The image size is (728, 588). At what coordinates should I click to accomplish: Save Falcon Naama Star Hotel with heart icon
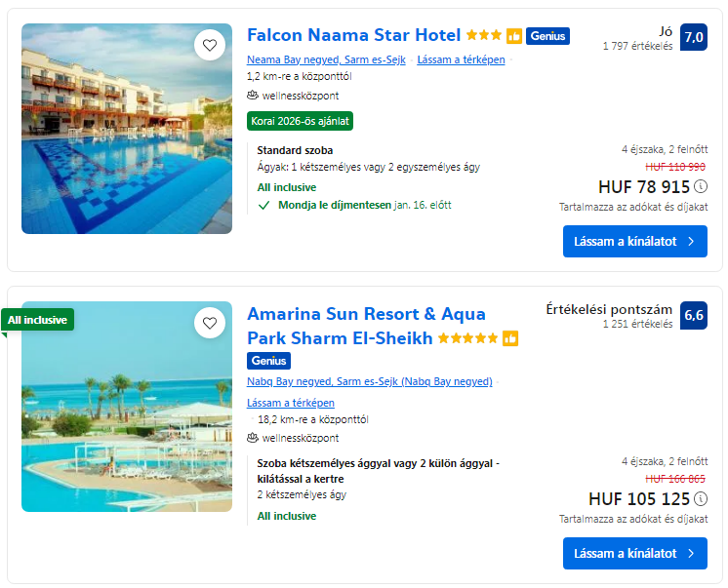209,45
